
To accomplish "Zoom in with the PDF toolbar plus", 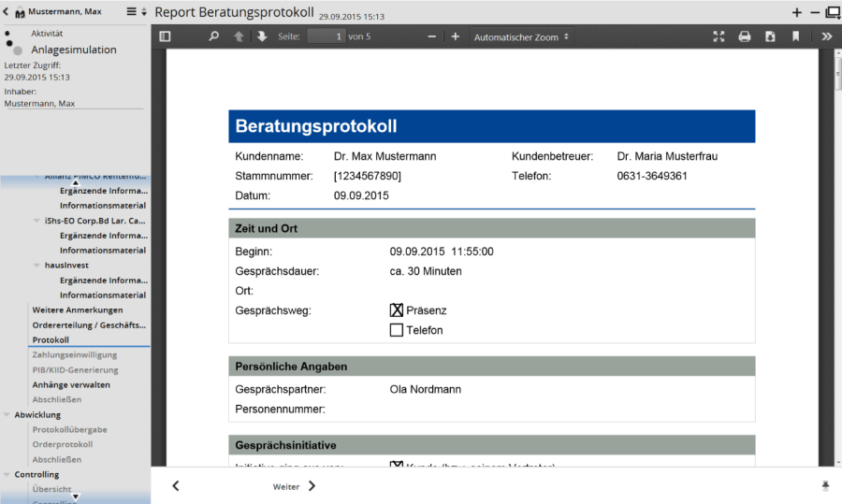I will [456, 37].
